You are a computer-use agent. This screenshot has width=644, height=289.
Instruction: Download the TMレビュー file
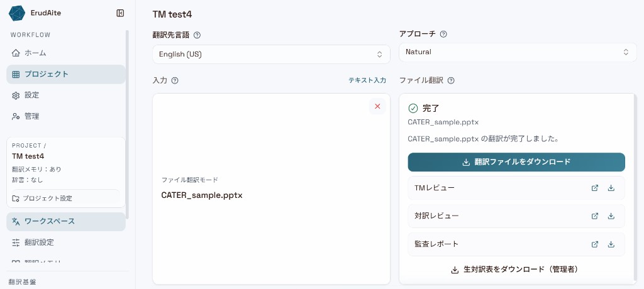611,188
